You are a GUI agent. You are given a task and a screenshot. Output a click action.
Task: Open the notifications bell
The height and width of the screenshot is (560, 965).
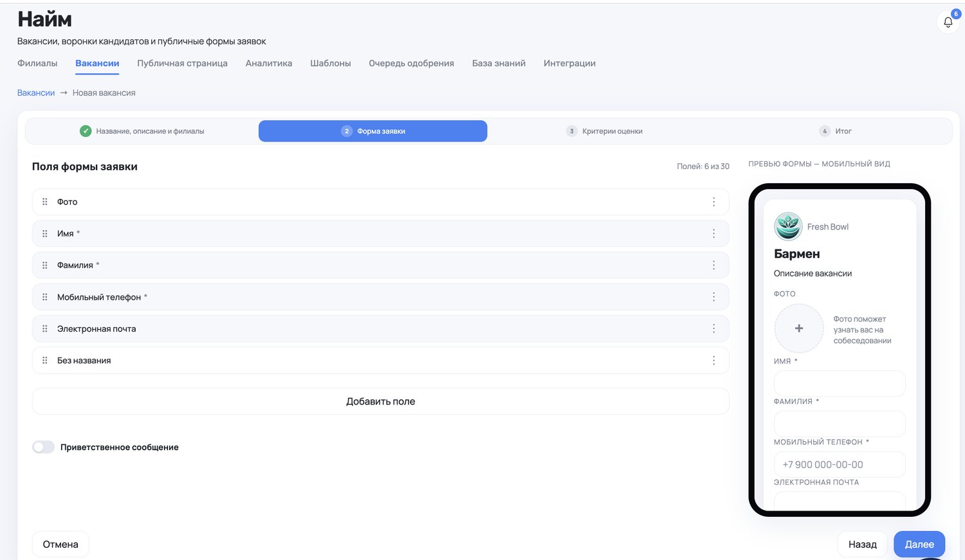tap(948, 22)
